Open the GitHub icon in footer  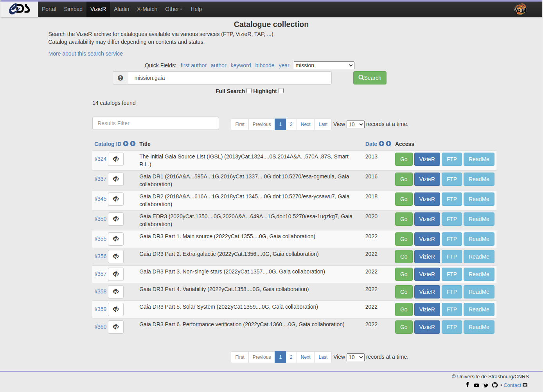[x=495, y=385]
